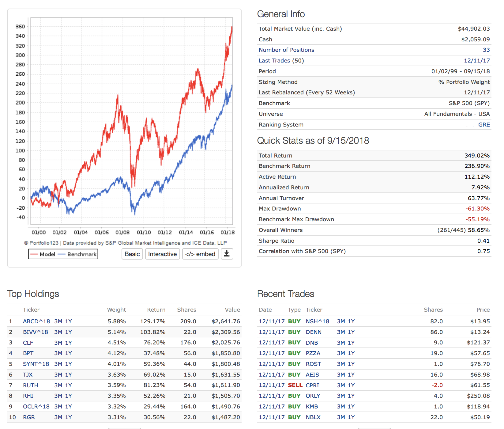Image resolution: width=504 pixels, height=429 pixels.
Task: Click the 12/11/17 last trades date
Action: [476, 61]
